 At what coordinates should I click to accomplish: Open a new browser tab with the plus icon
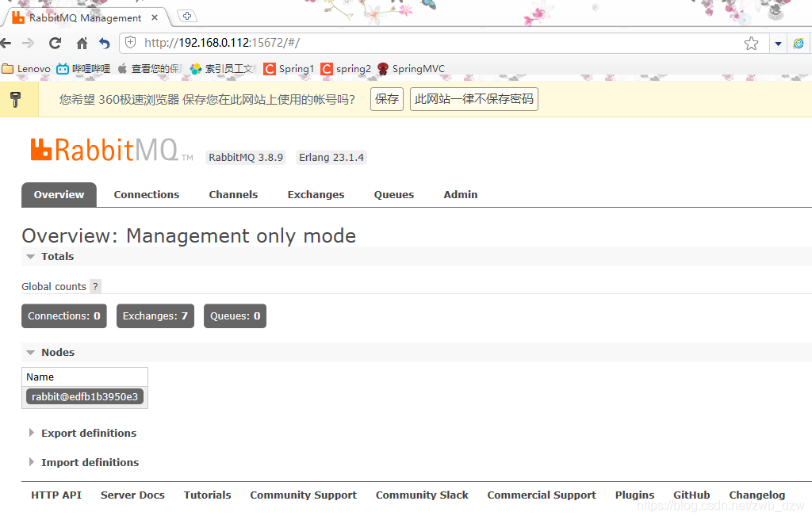click(x=186, y=15)
